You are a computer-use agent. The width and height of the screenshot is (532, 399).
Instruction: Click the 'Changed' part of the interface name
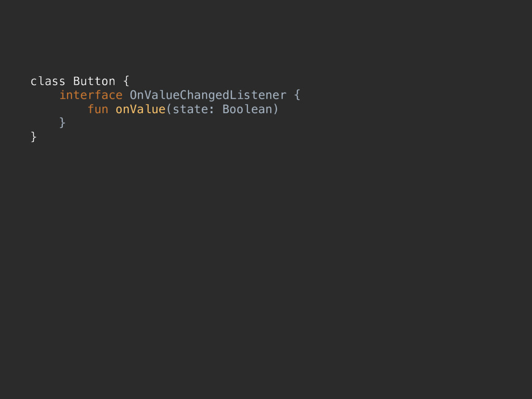(x=205, y=96)
